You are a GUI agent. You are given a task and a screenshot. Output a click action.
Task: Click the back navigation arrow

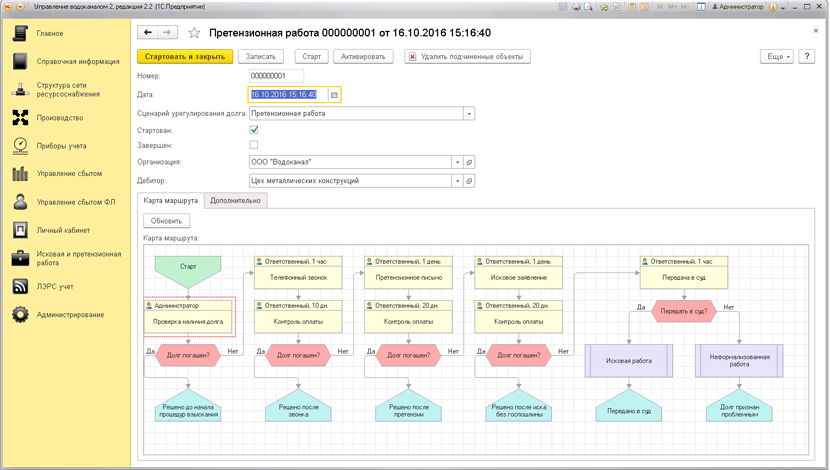point(147,33)
